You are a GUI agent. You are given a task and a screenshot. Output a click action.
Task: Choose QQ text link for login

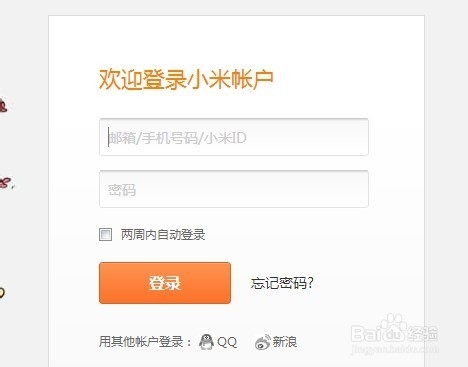[227, 342]
